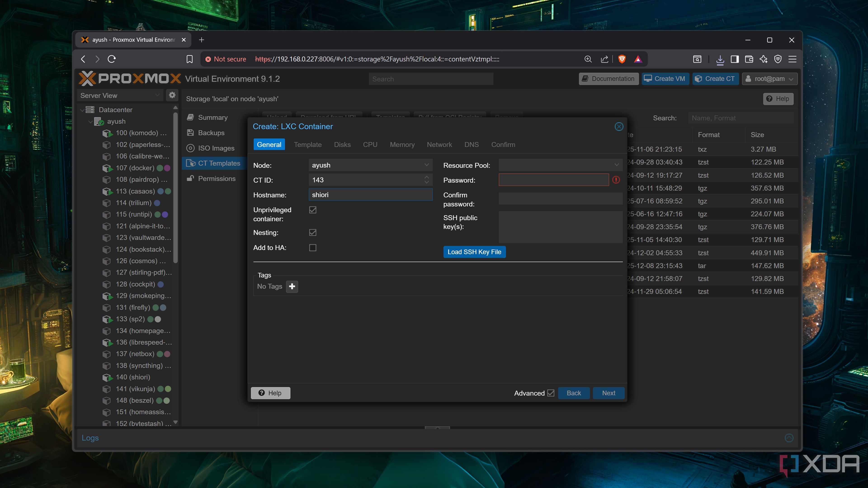Screen dimensions: 868x488
Task: Collapse the ayush node in tree
Action: point(90,122)
